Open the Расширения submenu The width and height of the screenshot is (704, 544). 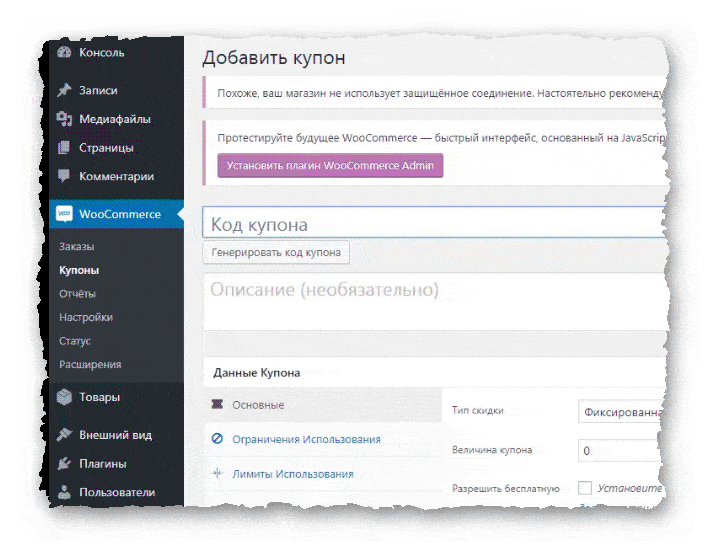tap(90, 364)
